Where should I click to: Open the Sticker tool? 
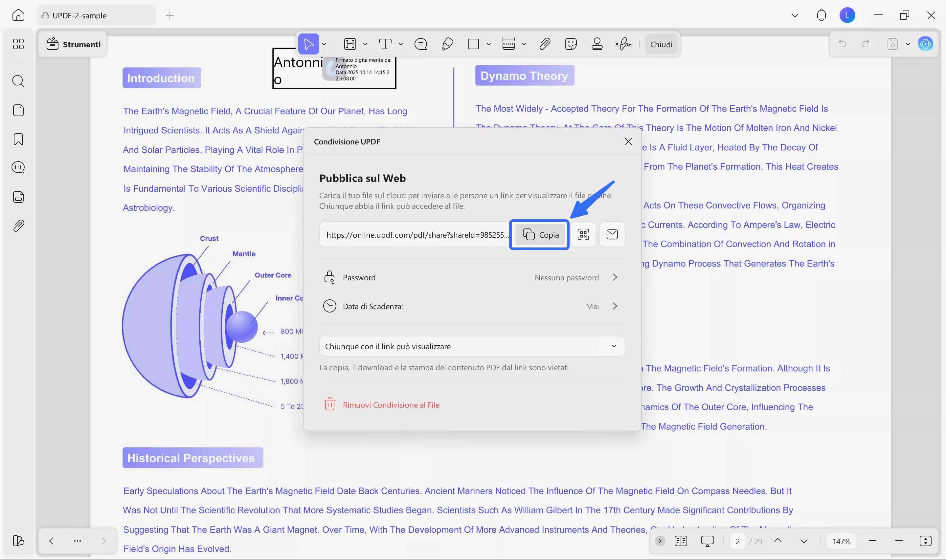571,44
